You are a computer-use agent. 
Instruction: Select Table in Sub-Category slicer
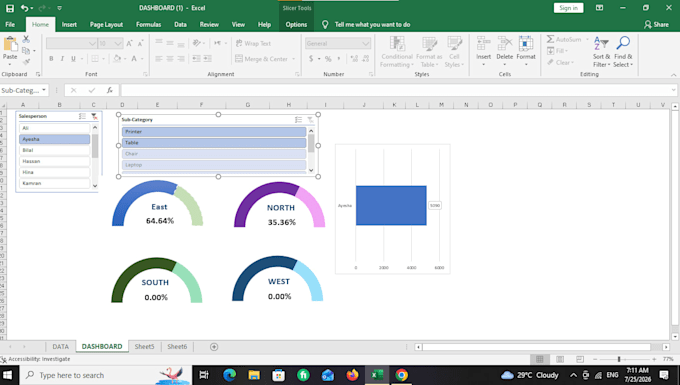[x=214, y=143]
